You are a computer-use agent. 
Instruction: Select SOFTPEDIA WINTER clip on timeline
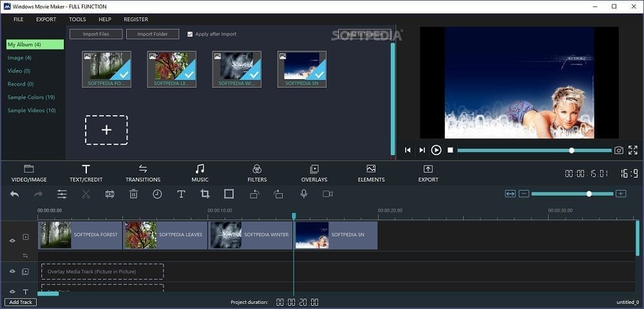(x=251, y=235)
